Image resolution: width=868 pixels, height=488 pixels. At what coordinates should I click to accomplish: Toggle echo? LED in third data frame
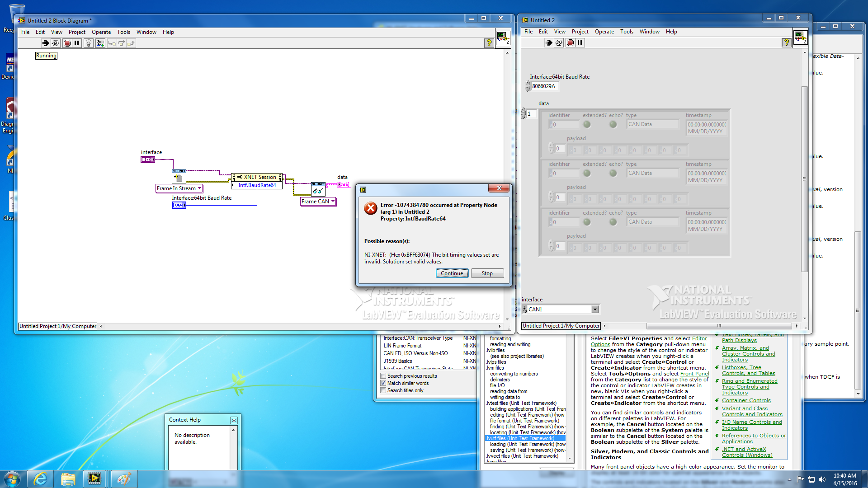[x=613, y=222]
